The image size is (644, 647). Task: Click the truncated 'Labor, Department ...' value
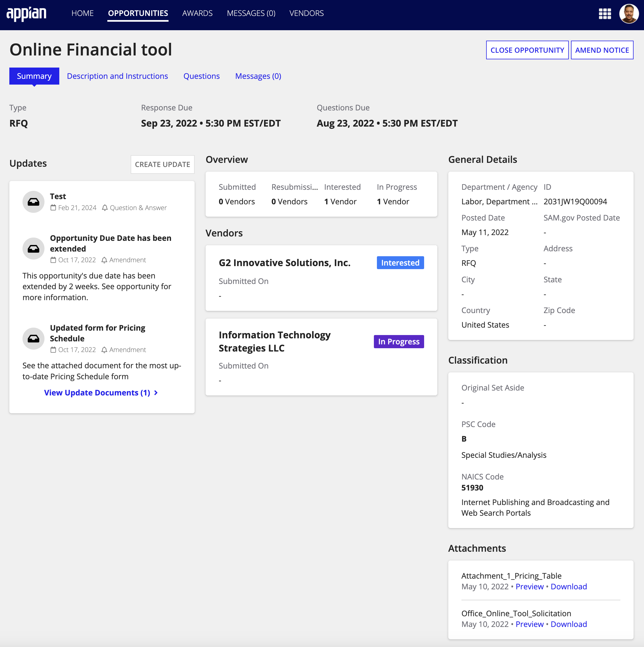pyautogui.click(x=499, y=202)
